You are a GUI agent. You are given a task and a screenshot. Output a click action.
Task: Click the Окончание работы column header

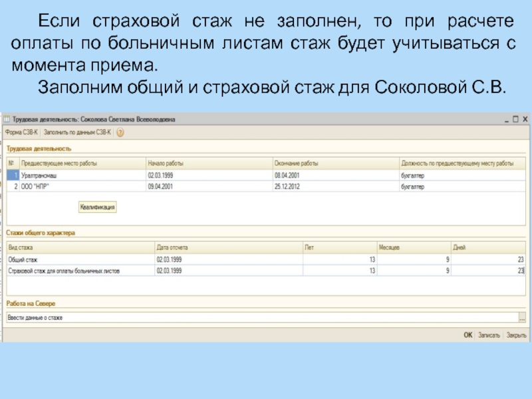334,163
